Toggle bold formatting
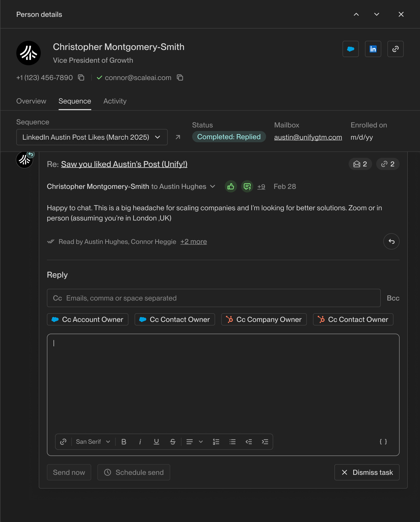Viewport: 420px width, 522px height. [124, 442]
